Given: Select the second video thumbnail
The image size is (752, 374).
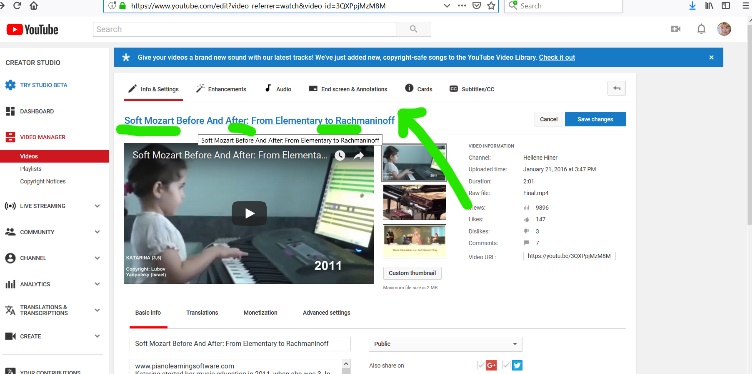Looking at the screenshot, I should tap(414, 202).
